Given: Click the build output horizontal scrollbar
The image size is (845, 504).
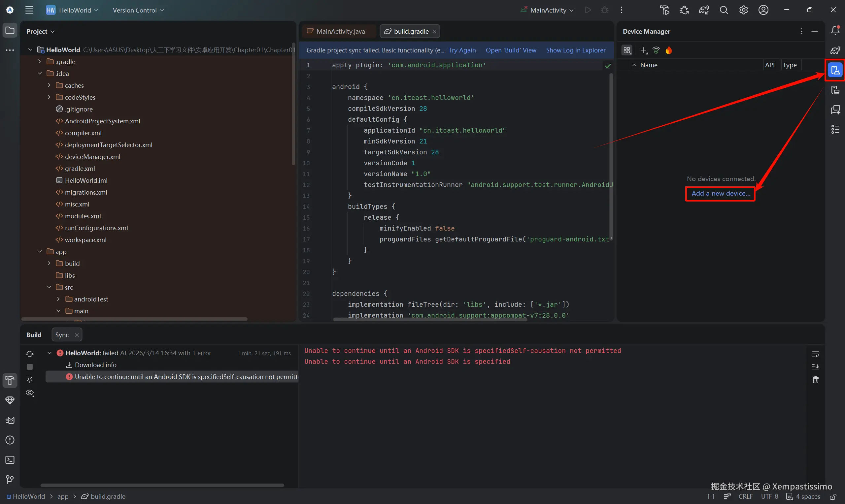Looking at the screenshot, I should coord(162,485).
